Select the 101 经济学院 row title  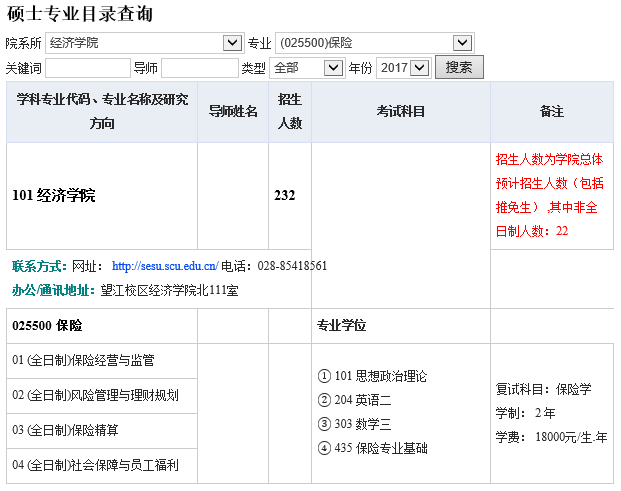click(x=54, y=195)
